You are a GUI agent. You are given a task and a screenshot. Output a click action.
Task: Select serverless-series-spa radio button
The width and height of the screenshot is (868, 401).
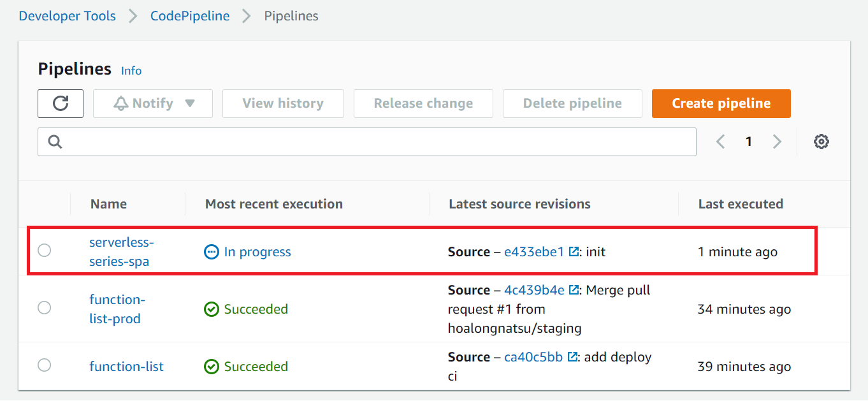pyautogui.click(x=44, y=251)
